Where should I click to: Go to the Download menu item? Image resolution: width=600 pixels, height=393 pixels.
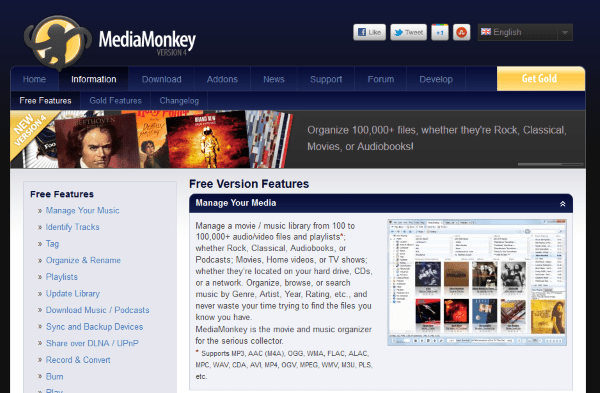tap(161, 79)
